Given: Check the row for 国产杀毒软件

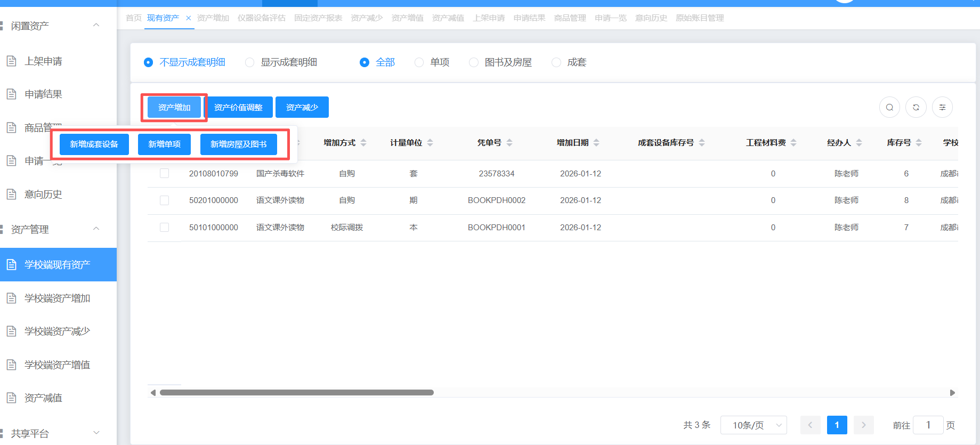Looking at the screenshot, I should (x=165, y=173).
